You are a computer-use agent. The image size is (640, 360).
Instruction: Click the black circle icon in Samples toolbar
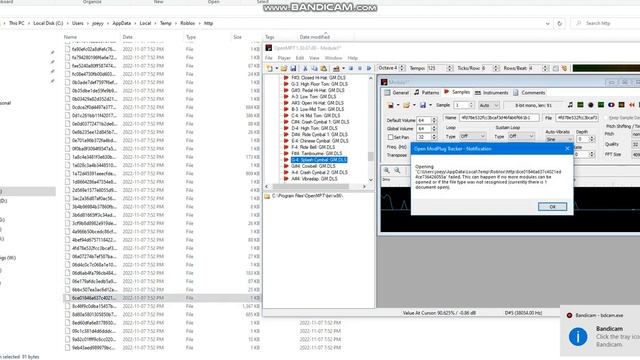(x=591, y=105)
